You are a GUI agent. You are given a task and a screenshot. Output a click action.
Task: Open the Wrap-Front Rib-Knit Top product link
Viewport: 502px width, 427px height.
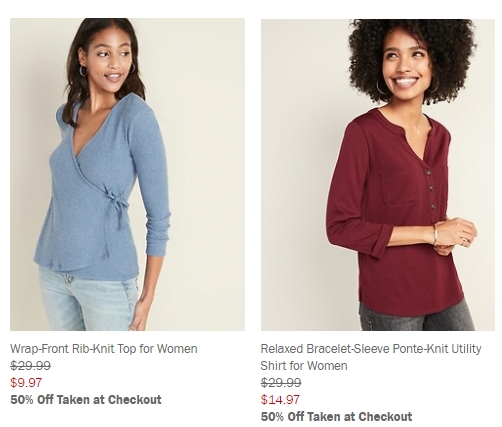coord(104,349)
